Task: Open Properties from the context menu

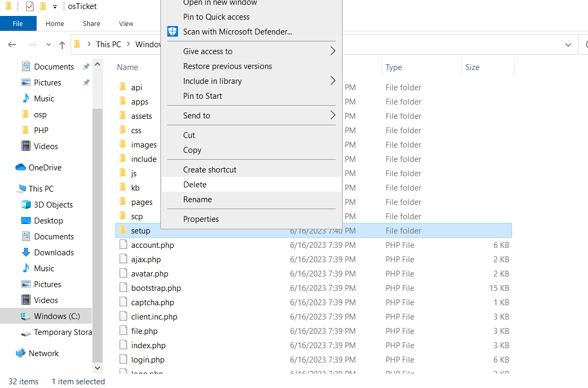Action: pos(251,219)
